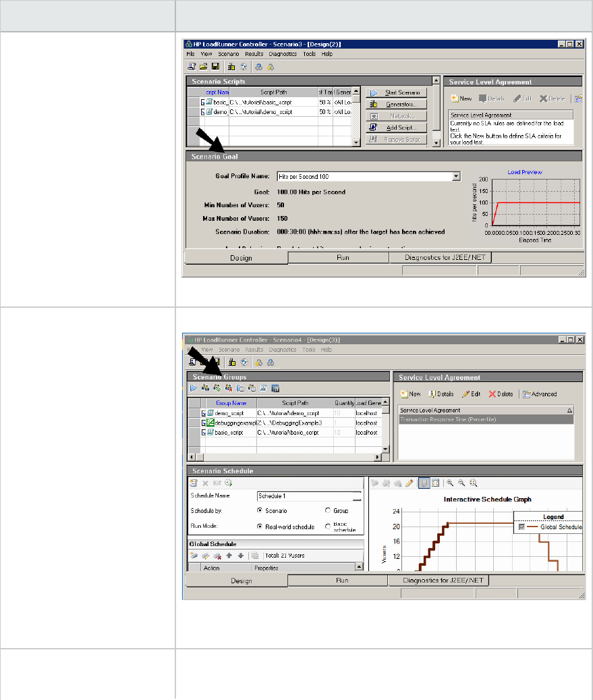Select Real-world schedule run mode

pos(260,527)
